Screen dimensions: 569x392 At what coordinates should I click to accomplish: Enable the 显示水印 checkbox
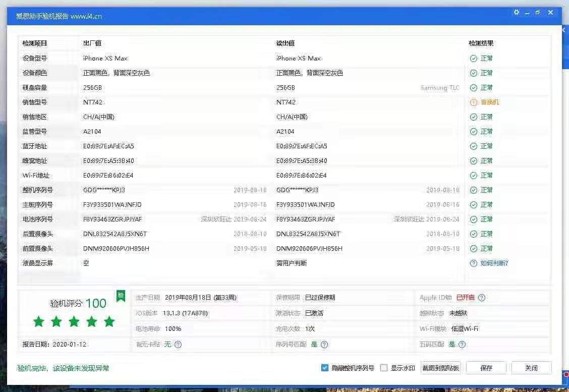pos(384,368)
